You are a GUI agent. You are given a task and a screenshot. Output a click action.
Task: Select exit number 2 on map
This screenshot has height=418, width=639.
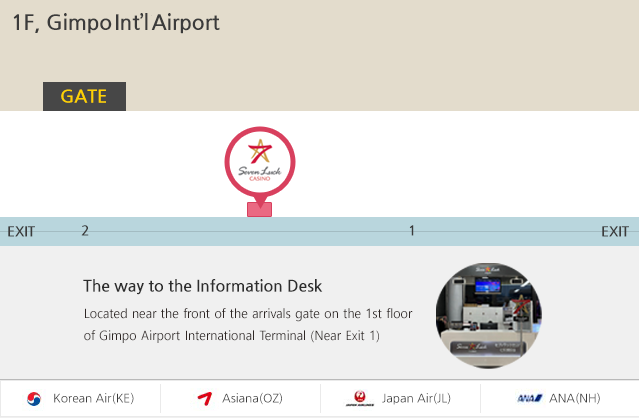click(85, 231)
